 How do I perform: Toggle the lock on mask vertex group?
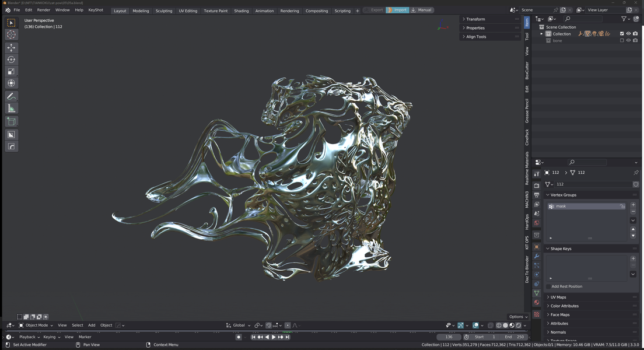click(622, 206)
